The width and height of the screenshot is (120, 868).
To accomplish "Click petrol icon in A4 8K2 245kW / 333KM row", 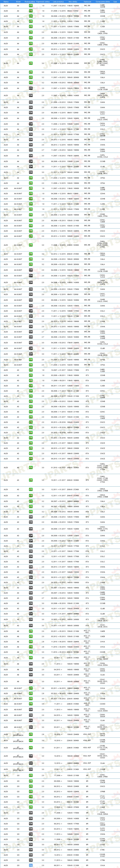I will [x=31, y=63].
